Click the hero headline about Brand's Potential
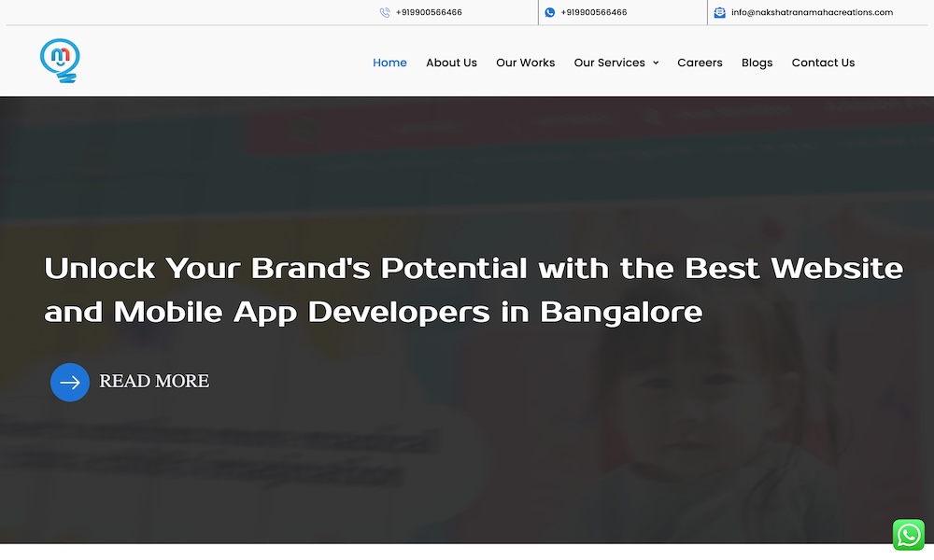This screenshot has width=934, height=560. pos(473,289)
